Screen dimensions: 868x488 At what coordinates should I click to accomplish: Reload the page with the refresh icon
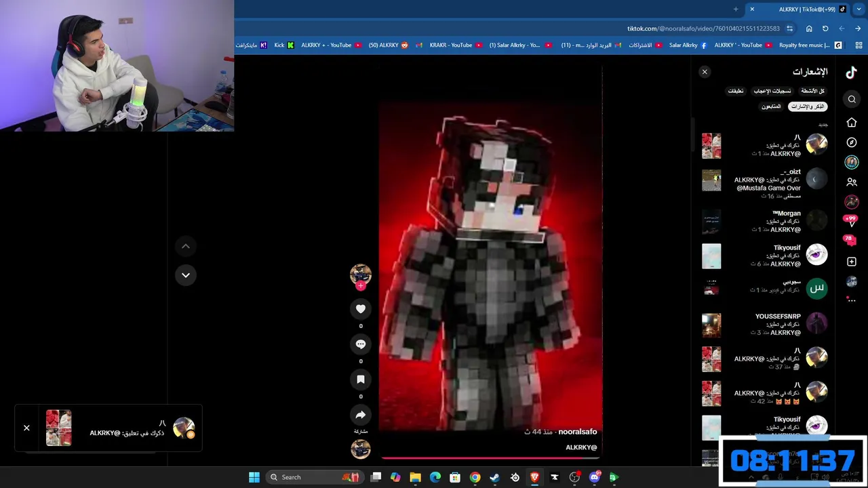click(825, 28)
